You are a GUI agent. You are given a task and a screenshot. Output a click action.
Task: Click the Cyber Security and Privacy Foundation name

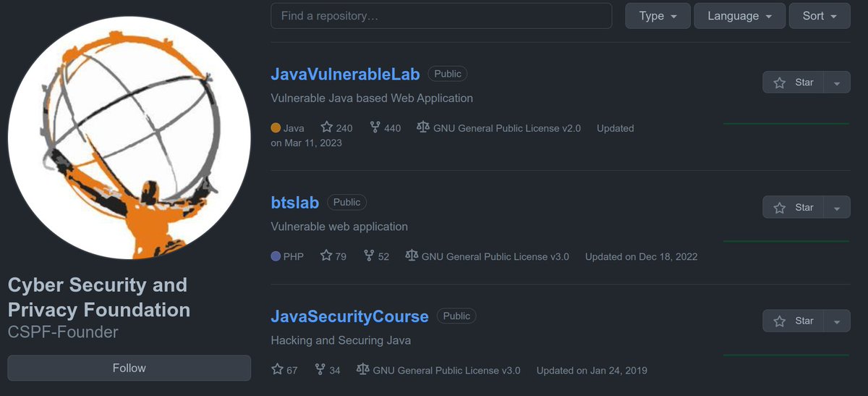pos(99,298)
